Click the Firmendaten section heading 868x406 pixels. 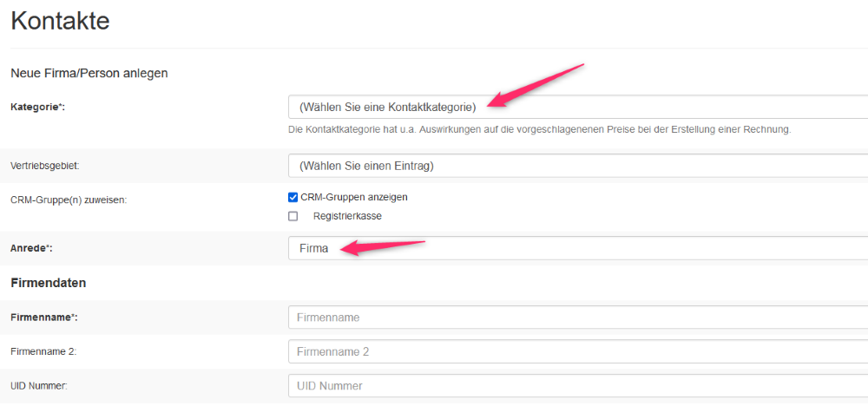[x=48, y=283]
